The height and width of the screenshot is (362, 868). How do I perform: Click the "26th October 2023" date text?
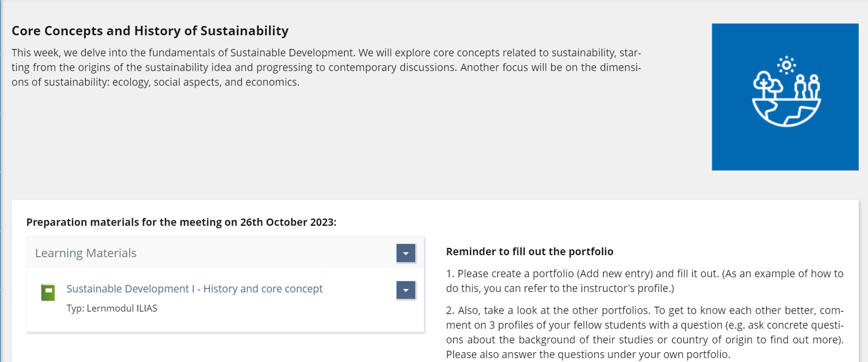(x=287, y=222)
